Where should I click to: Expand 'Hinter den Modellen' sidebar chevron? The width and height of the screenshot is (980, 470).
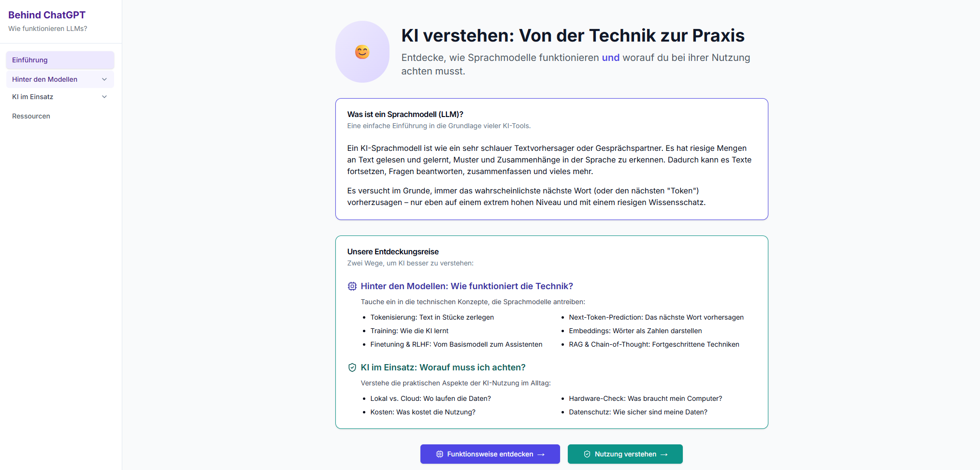click(104, 79)
